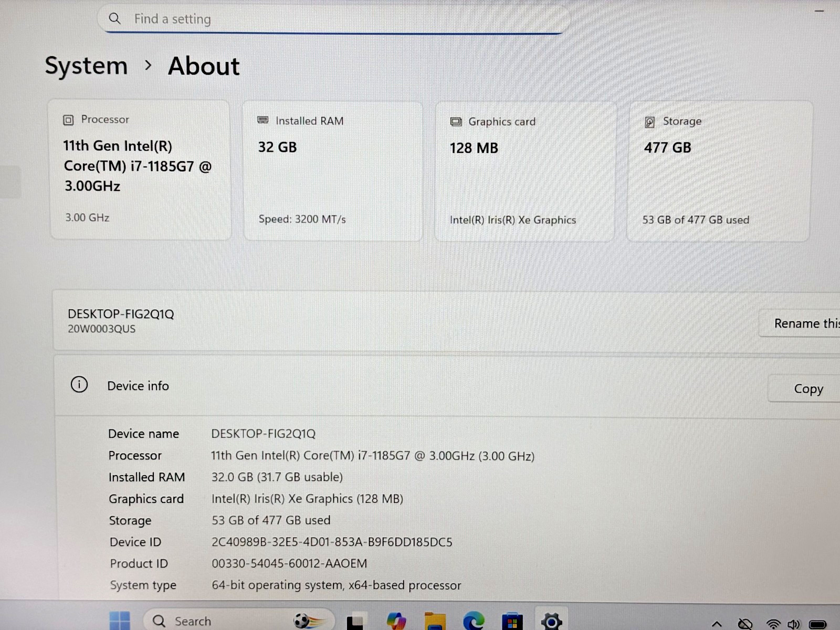This screenshot has width=840, height=630.
Task: Click the volume speaker tray icon
Action: tap(793, 624)
